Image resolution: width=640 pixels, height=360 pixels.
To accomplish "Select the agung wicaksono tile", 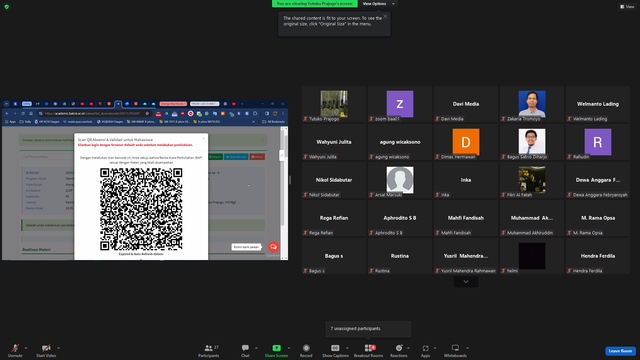I will click(x=400, y=142).
